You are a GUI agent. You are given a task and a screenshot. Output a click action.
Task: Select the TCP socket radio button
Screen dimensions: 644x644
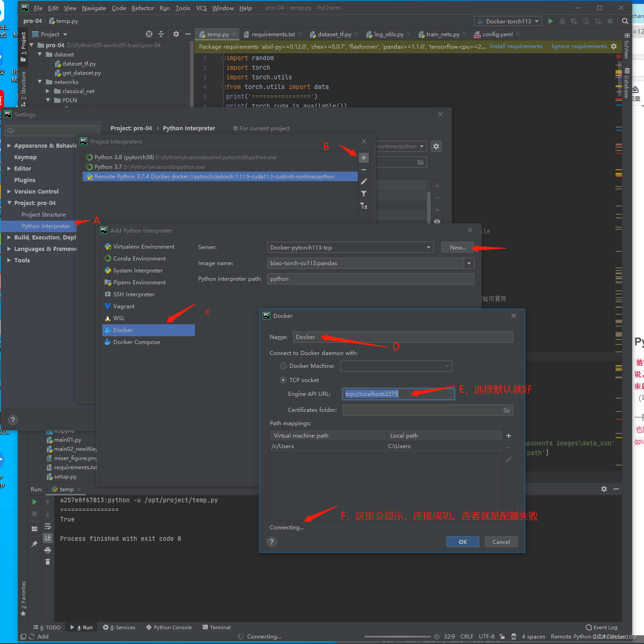[x=283, y=380]
